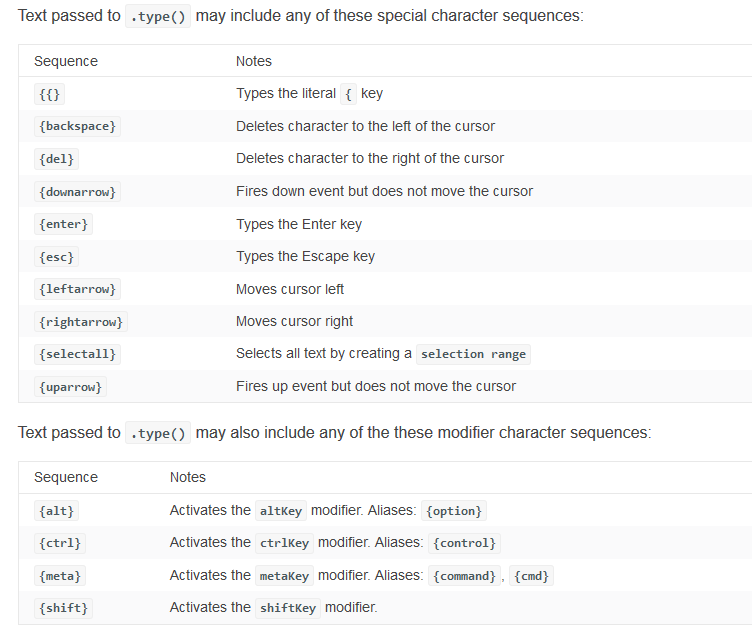This screenshot has height=626, width=752.
Task: Click the {alt} modifier sequence
Action: pos(57,511)
